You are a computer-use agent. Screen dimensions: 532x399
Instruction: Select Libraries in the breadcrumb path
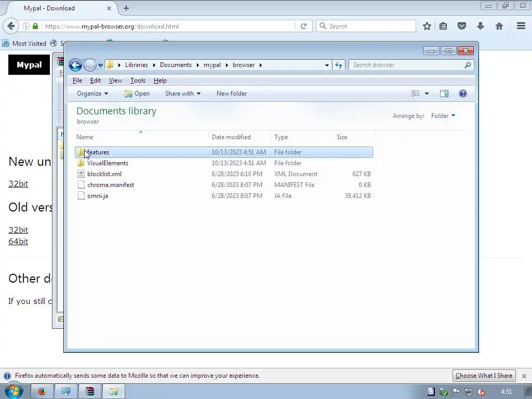137,65
